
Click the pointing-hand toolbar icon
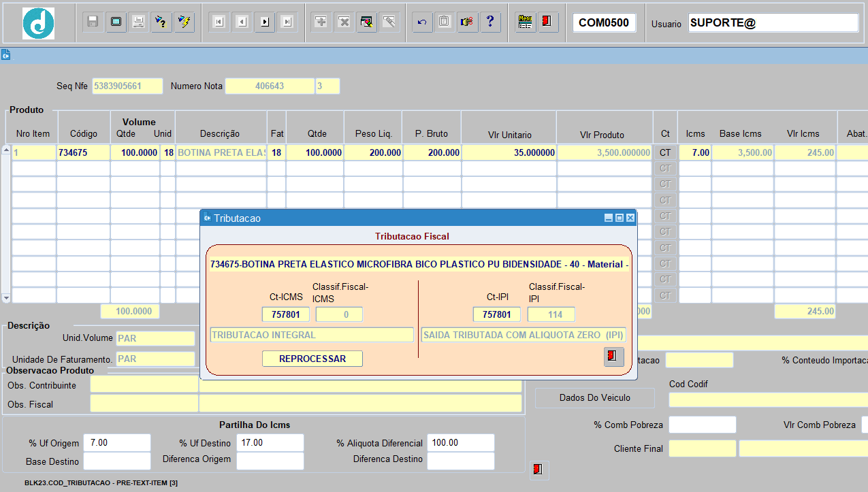(466, 22)
